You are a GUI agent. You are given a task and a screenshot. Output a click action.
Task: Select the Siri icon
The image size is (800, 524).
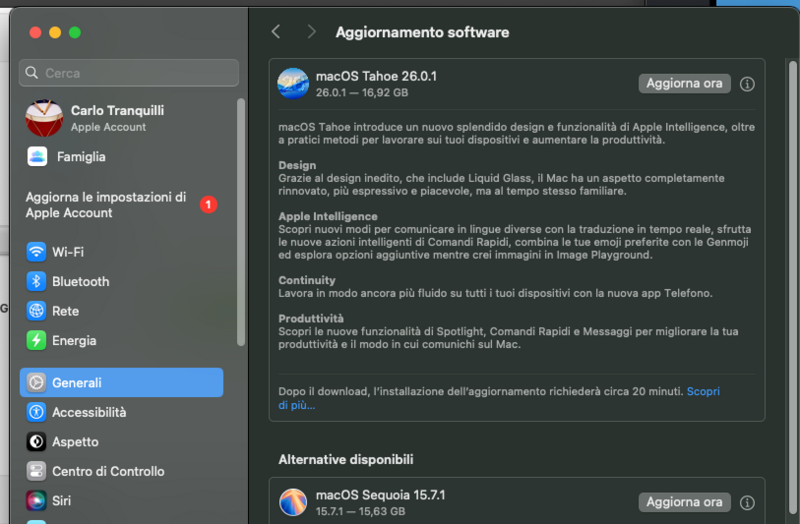click(36, 501)
